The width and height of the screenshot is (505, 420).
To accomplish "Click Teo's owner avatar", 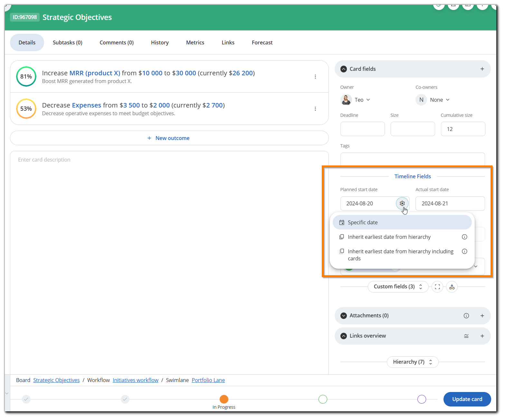I will coord(346,100).
